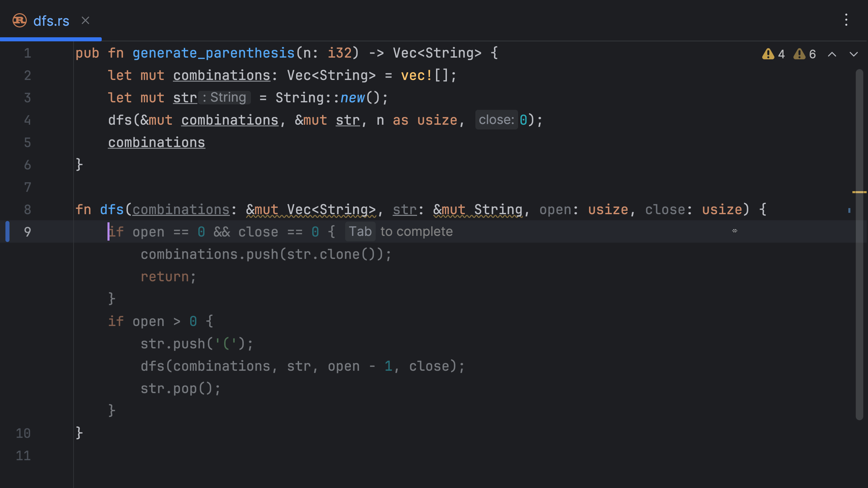Select the dfs.rs tab
868x488 pixels.
[x=51, y=21]
